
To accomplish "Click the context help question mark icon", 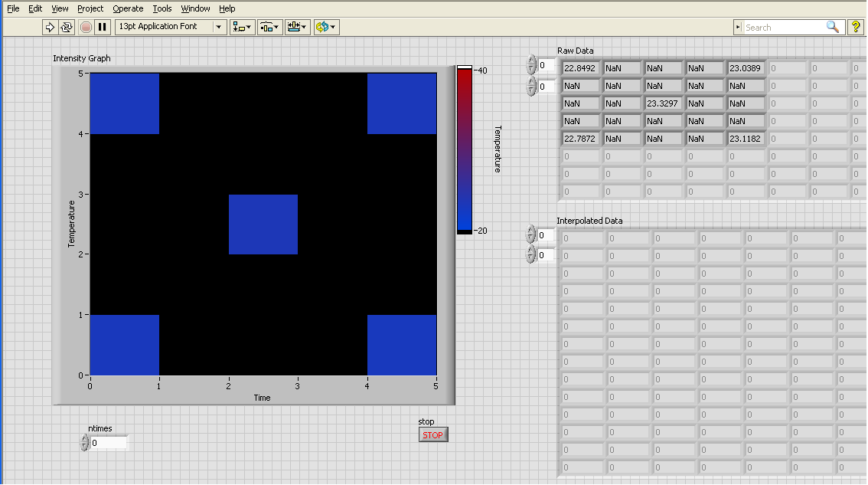I will click(x=856, y=27).
